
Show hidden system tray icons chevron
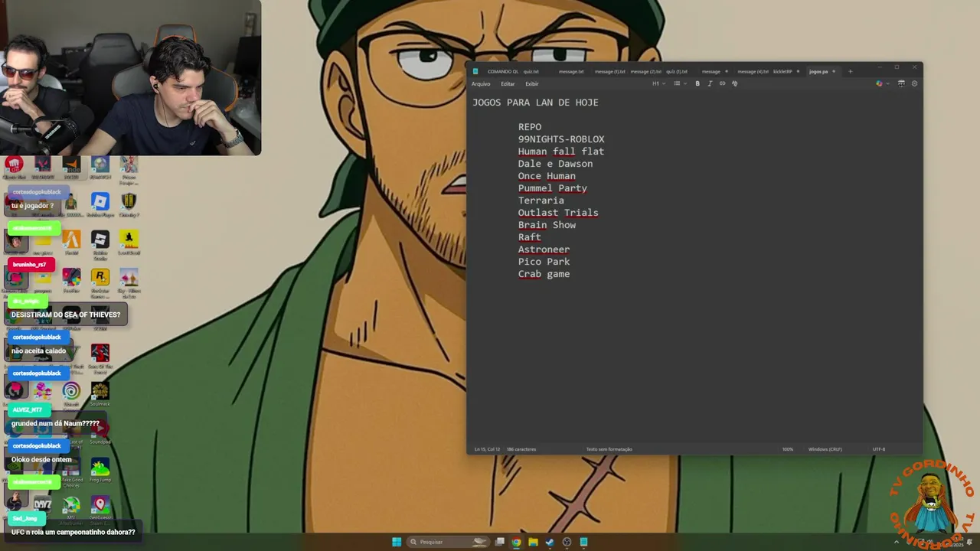pos(897,542)
